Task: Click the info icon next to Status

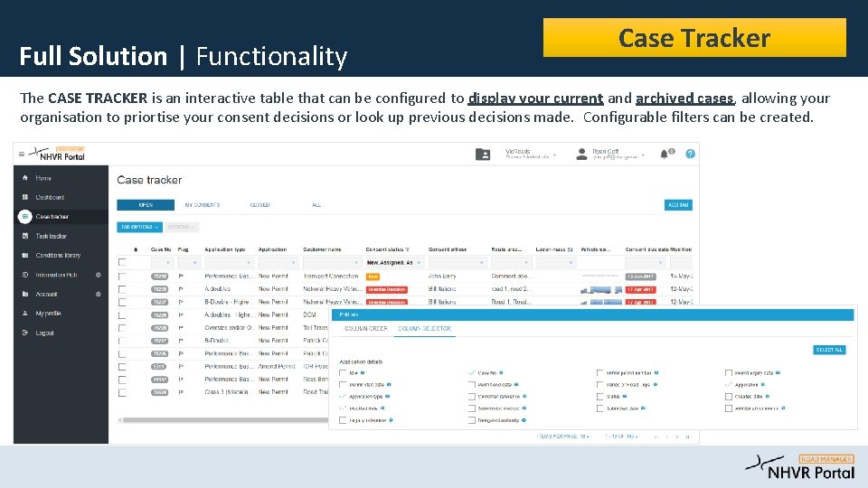Action: [x=625, y=396]
